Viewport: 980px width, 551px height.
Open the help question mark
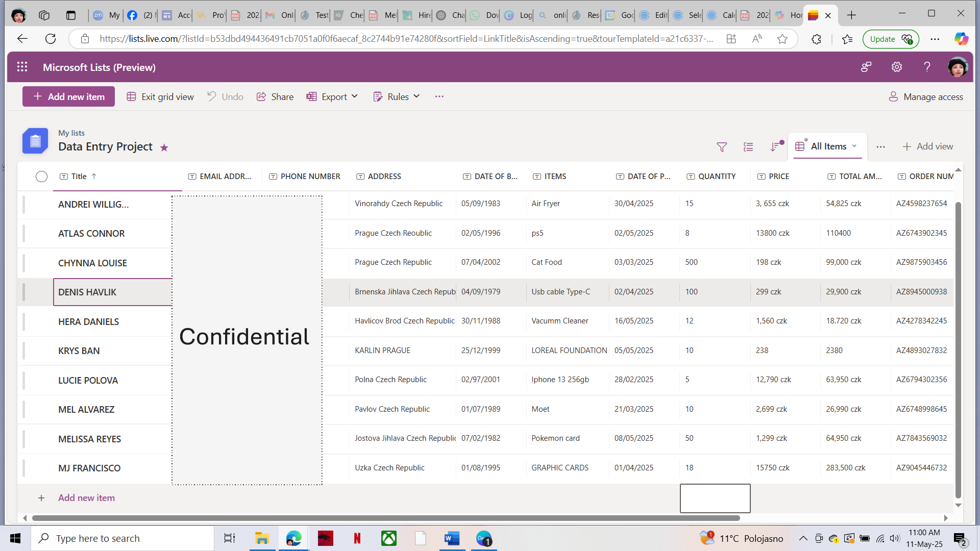coord(927,67)
